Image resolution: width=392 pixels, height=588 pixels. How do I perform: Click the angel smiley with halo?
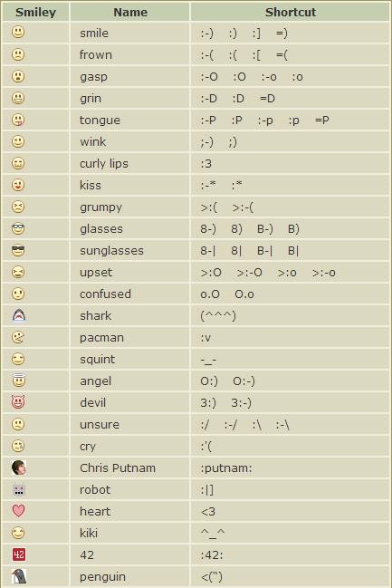[x=19, y=381]
